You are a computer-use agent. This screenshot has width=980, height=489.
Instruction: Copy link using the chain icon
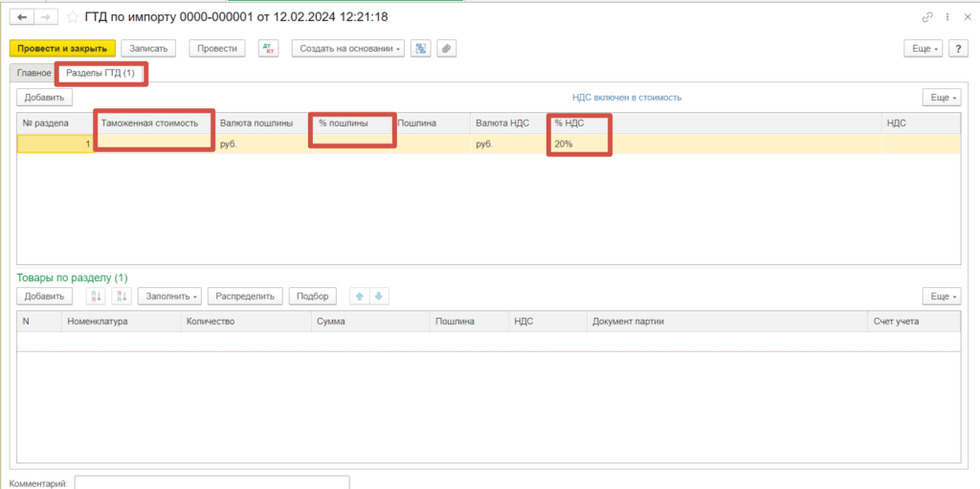click(x=927, y=17)
